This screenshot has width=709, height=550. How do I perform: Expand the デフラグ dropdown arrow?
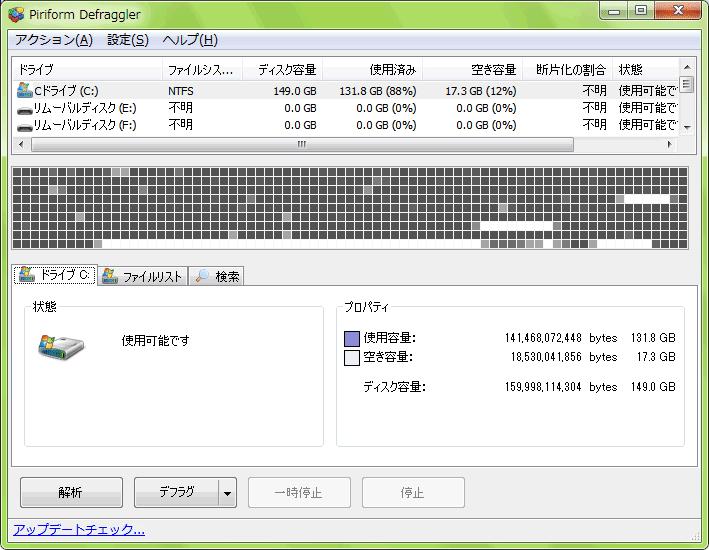click(x=227, y=493)
